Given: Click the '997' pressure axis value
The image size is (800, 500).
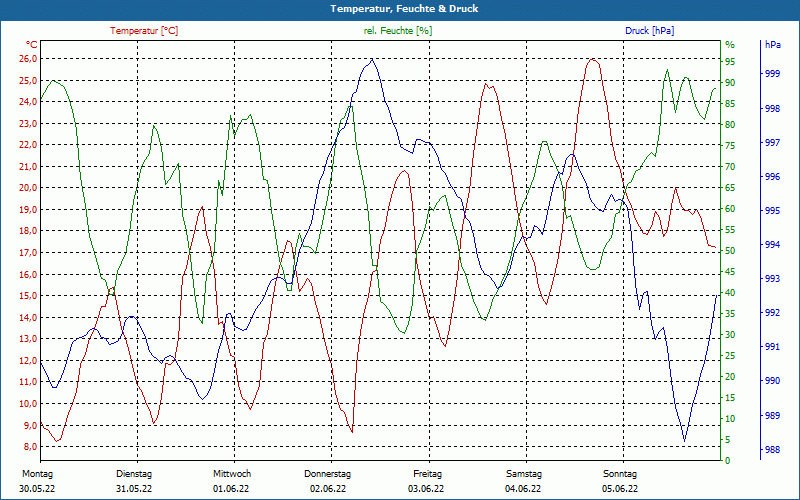Looking at the screenshot, I should pos(772,142).
